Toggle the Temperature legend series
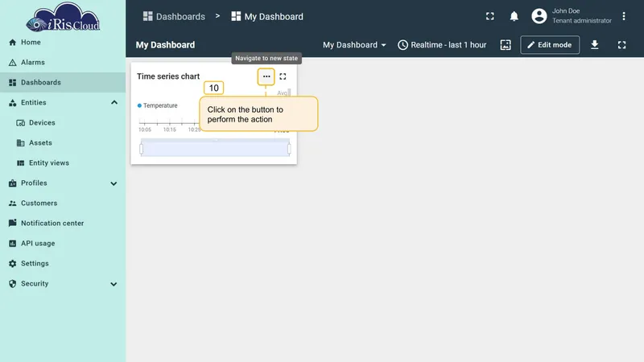Viewport: 644px width, 362px height. pos(157,105)
